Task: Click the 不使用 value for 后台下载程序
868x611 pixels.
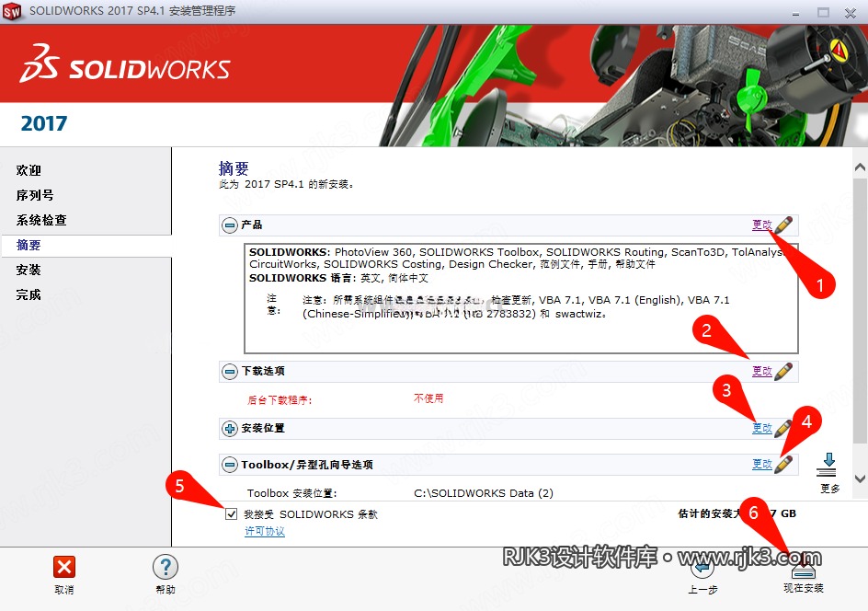Action: click(x=428, y=398)
